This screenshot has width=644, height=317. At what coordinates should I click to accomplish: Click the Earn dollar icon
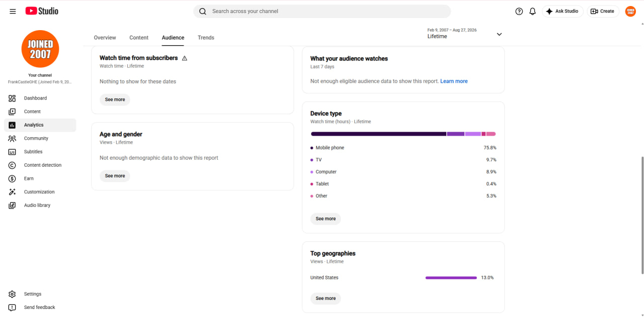pos(12,178)
